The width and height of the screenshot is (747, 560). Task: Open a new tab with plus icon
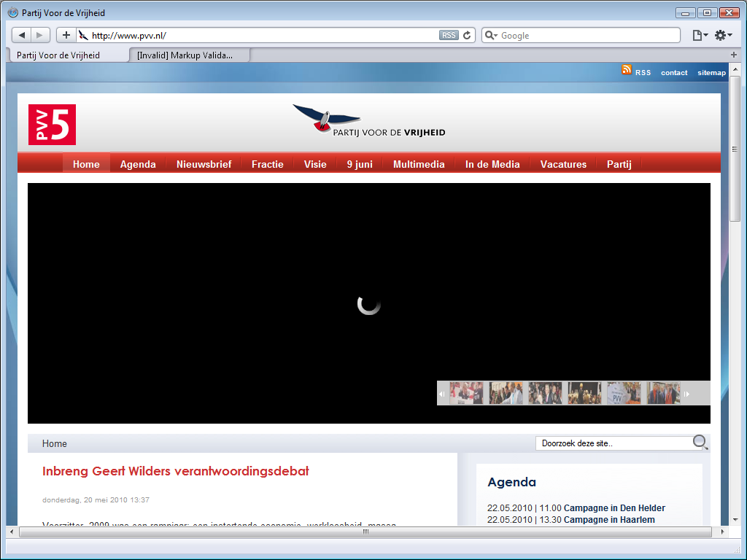pos(734,55)
